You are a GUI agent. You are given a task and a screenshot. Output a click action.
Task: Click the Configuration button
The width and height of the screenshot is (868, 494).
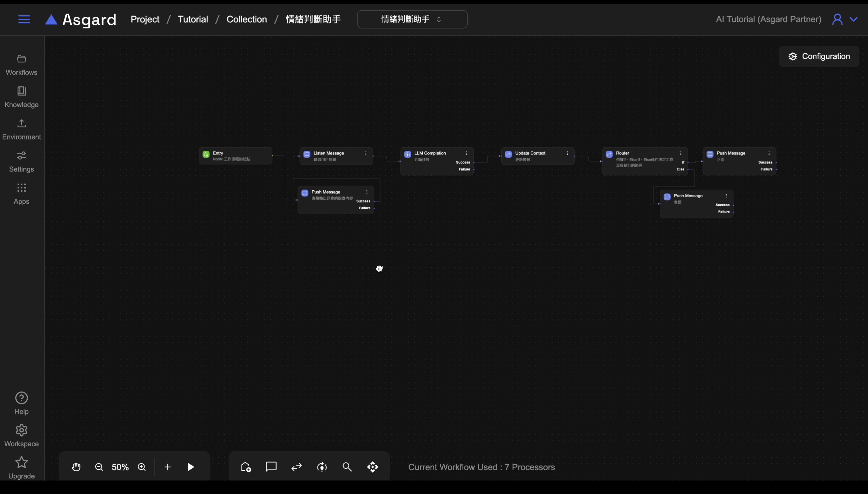click(819, 56)
